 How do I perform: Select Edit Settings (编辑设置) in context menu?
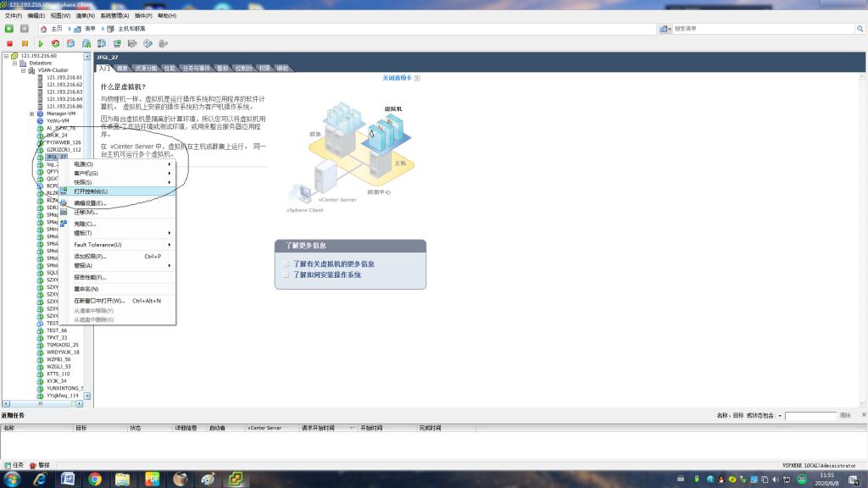click(x=117, y=203)
